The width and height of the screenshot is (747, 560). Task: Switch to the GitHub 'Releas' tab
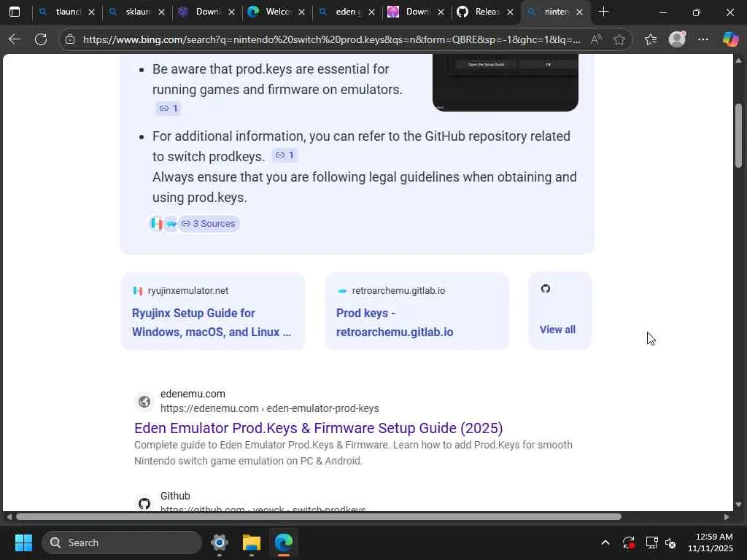click(485, 12)
